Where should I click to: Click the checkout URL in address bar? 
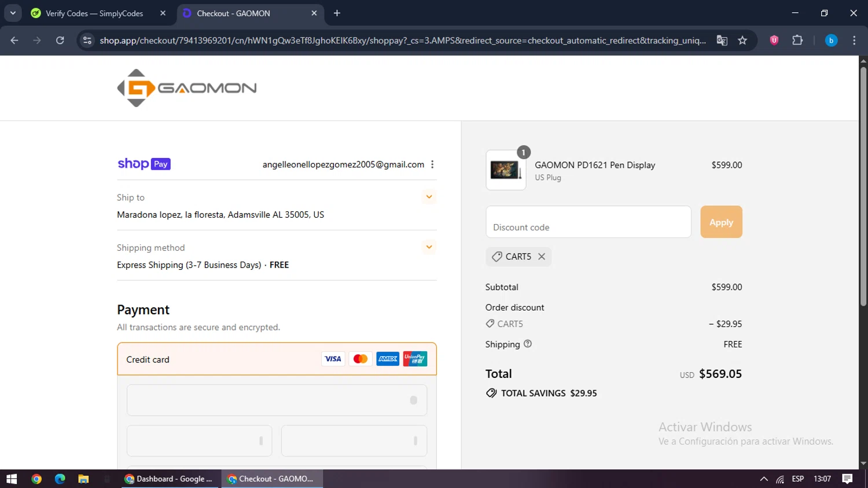click(403, 41)
